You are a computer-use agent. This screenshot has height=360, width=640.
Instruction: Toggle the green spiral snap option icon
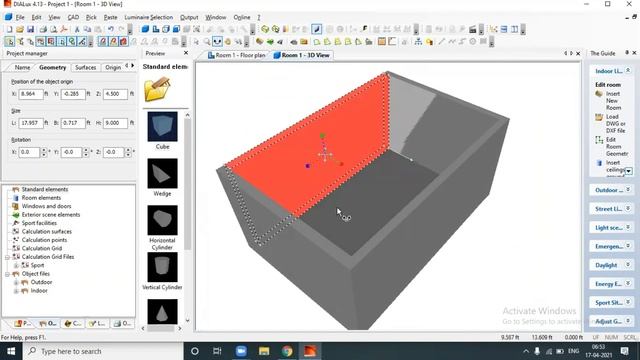coord(71,42)
